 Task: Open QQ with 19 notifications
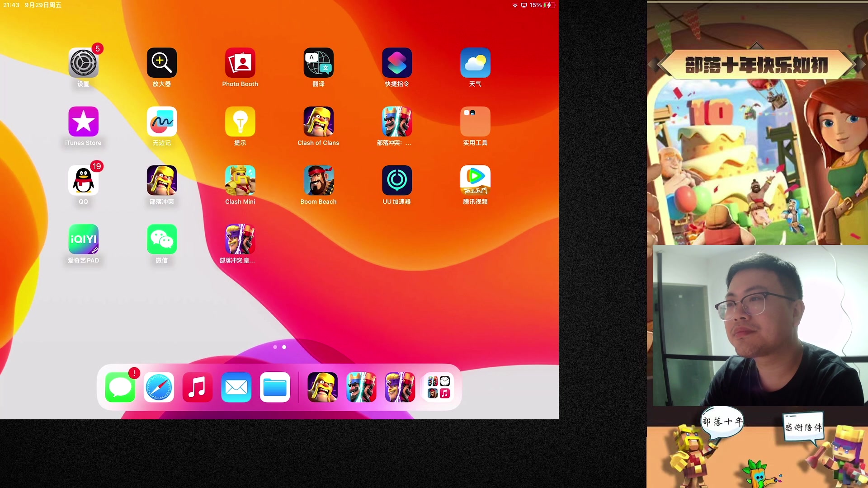(x=83, y=180)
